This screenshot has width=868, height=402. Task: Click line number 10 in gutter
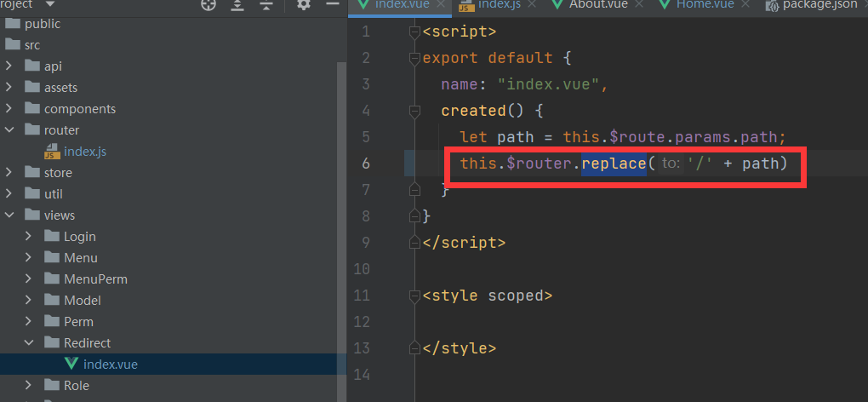tap(362, 269)
